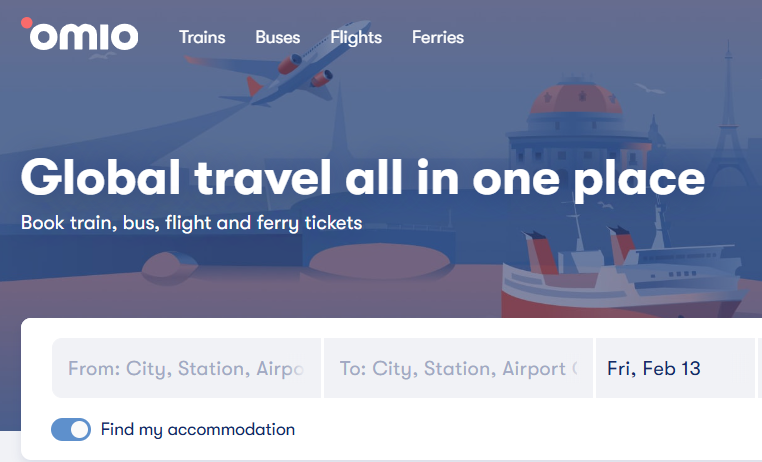Open the Fri, Feb 13 date picker
The image size is (762, 462).
[x=674, y=368]
